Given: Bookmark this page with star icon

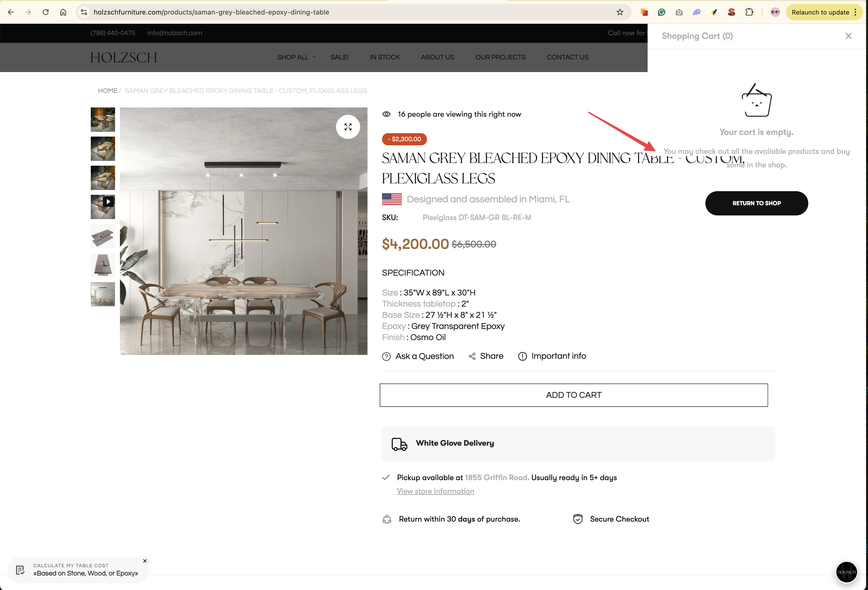Looking at the screenshot, I should coord(620,12).
